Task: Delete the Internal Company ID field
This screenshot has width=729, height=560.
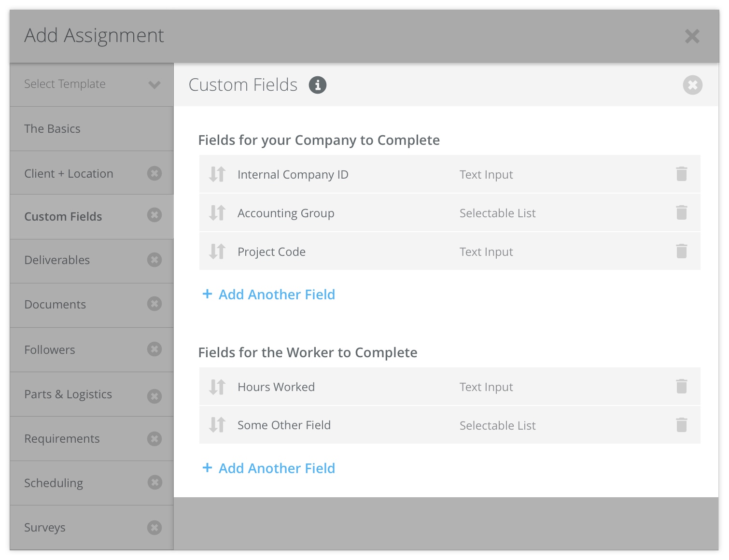Action: click(x=681, y=174)
